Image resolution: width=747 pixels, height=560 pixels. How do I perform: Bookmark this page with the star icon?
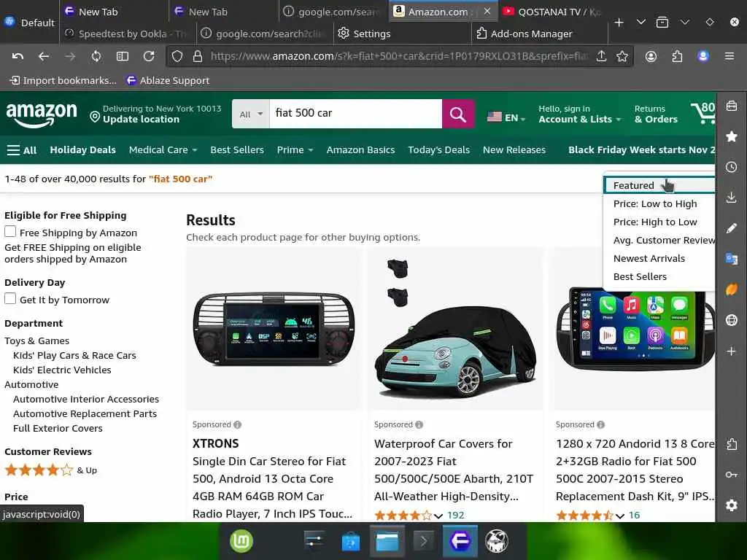point(622,56)
